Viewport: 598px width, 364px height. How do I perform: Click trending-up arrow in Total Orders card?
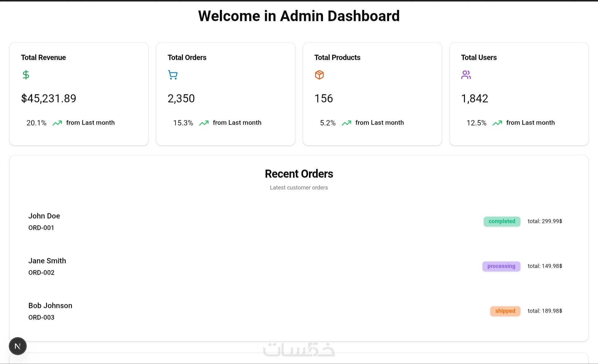point(204,123)
